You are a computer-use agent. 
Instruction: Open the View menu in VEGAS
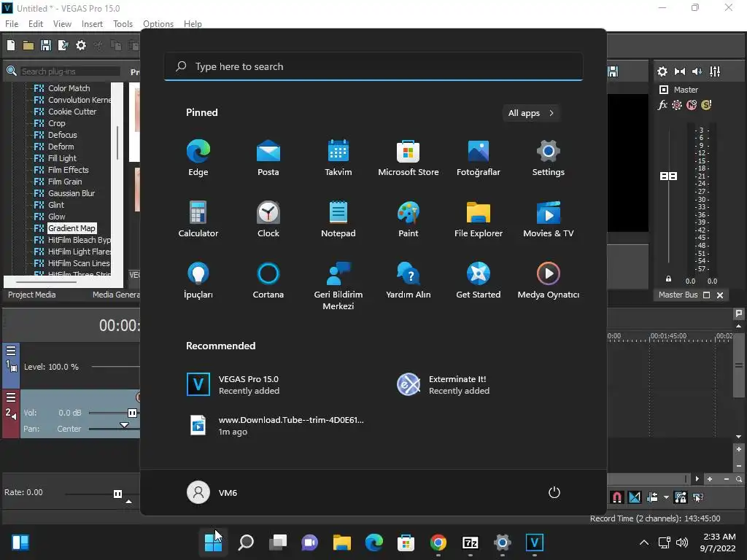tap(62, 24)
